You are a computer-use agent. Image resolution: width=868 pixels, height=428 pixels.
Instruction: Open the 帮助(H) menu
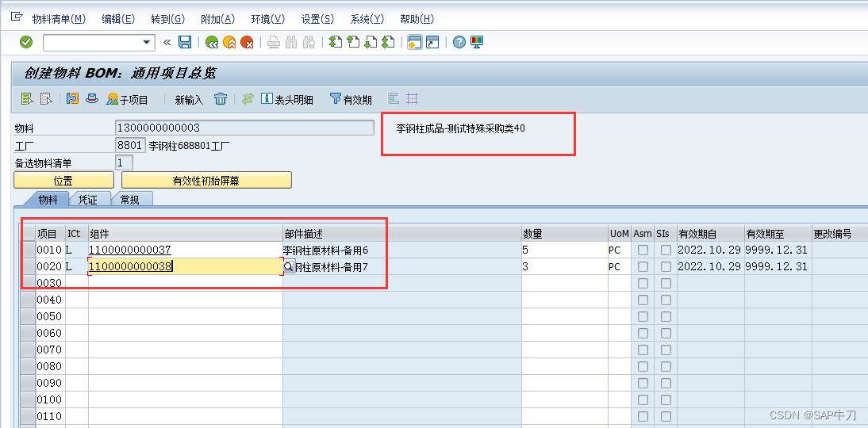[x=417, y=19]
